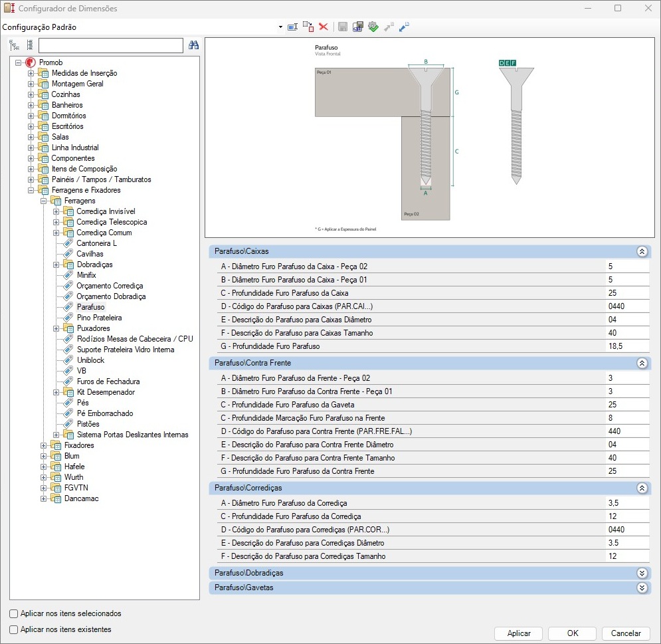
Task: Collapse the Parafuso\Caixas section
Action: [x=642, y=252]
